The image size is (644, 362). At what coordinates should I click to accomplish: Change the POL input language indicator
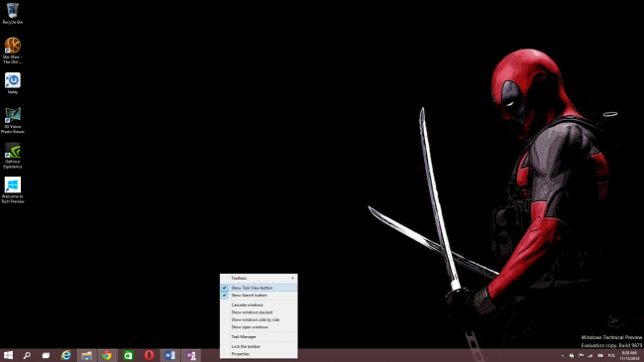click(611, 356)
